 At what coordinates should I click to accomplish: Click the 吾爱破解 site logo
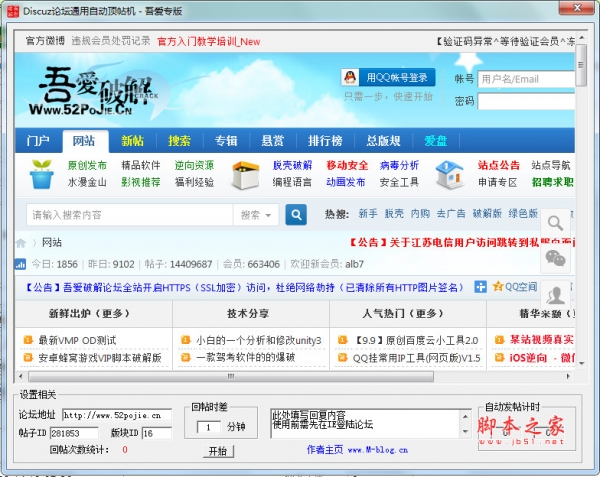tap(95, 92)
